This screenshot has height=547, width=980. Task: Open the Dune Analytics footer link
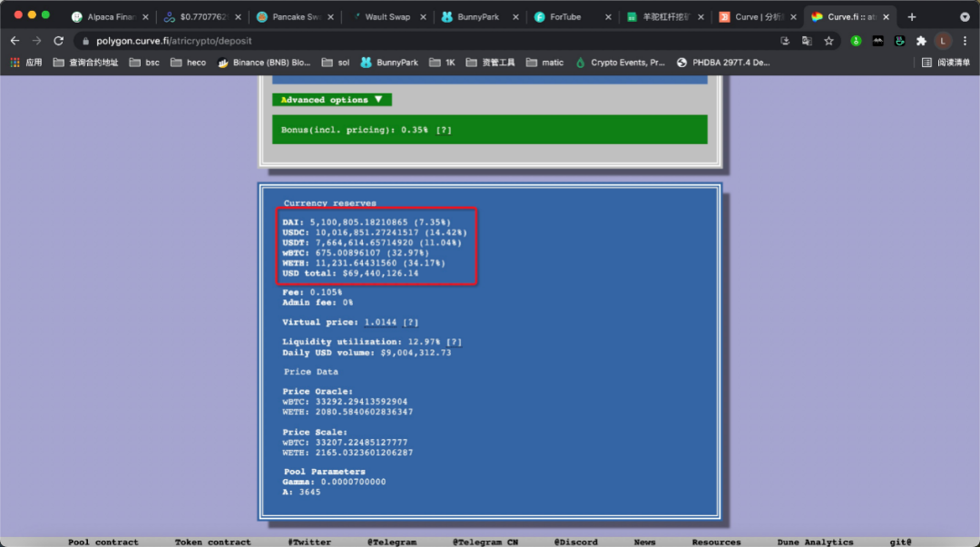[815, 542]
